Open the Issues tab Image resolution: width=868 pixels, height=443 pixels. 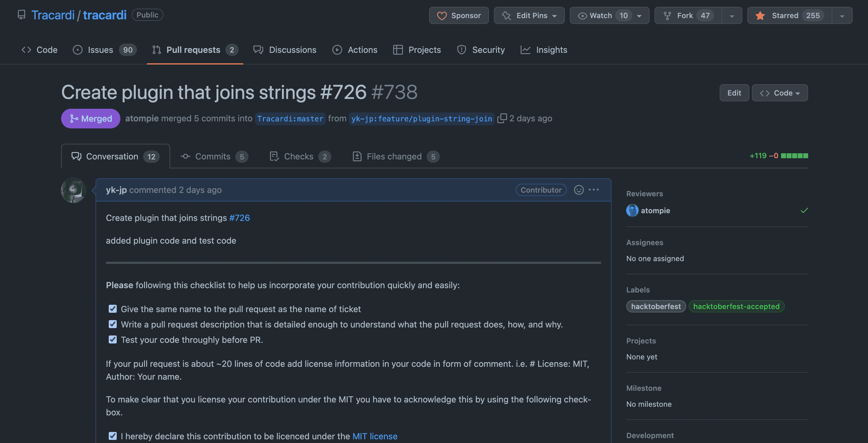pos(105,50)
